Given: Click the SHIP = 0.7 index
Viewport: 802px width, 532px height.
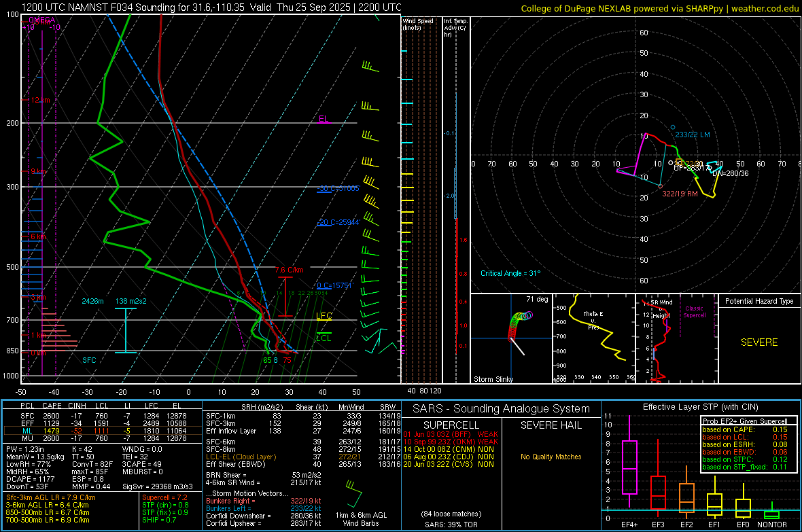Looking at the screenshot, I should (159, 520).
